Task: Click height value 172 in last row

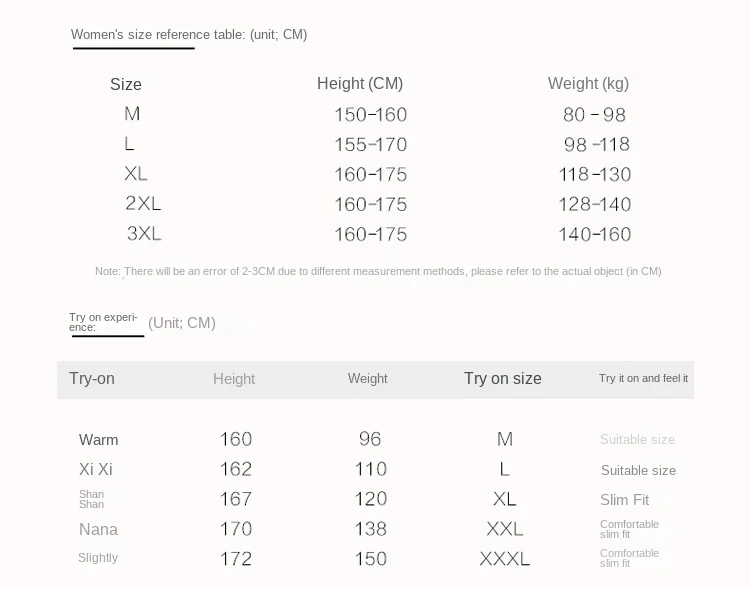Action: 236,559
